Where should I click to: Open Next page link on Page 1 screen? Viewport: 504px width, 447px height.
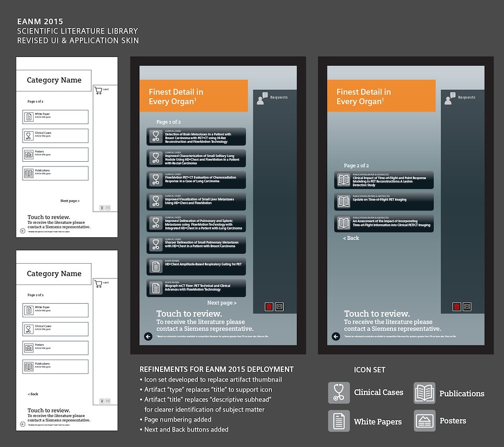pyautogui.click(x=222, y=303)
